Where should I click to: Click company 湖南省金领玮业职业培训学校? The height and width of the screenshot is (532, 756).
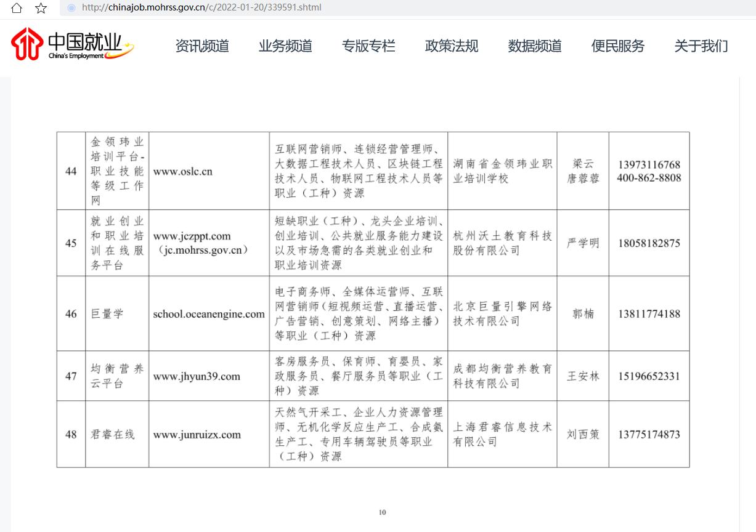pyautogui.click(x=503, y=171)
